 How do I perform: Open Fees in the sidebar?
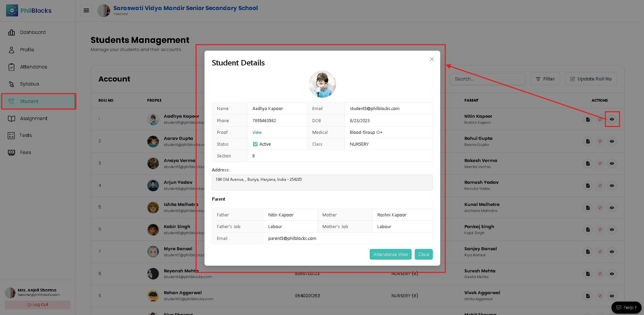(x=26, y=152)
